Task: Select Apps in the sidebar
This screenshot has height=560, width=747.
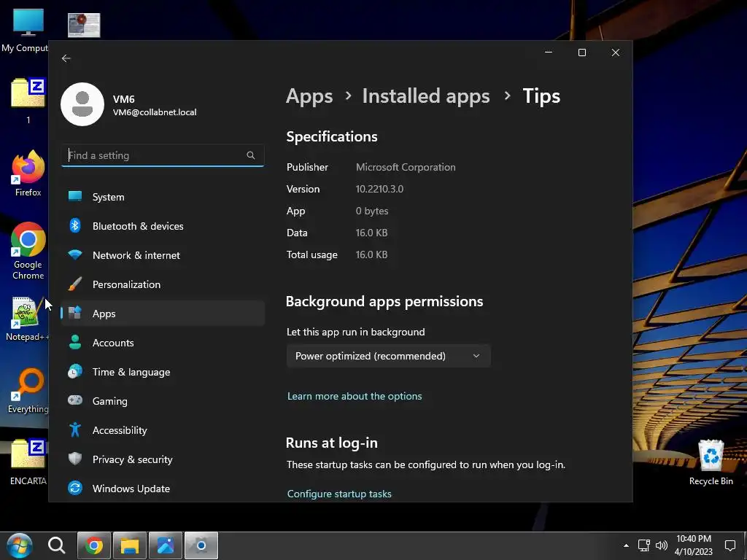Action: (163, 314)
